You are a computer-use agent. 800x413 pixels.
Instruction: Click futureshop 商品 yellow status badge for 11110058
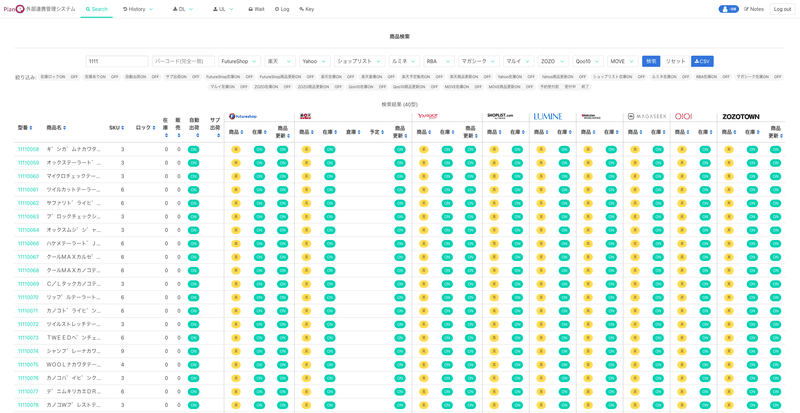pos(235,150)
